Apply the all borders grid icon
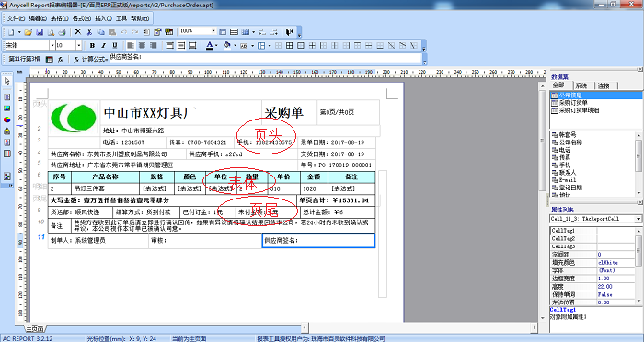The width and height of the screenshot is (644, 342). (290, 46)
